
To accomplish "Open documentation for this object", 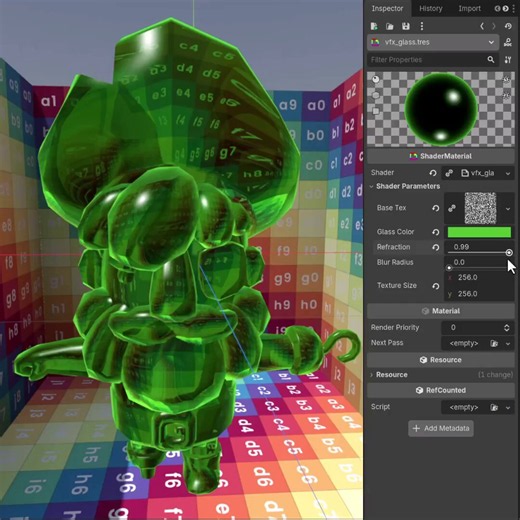I will click(x=508, y=42).
